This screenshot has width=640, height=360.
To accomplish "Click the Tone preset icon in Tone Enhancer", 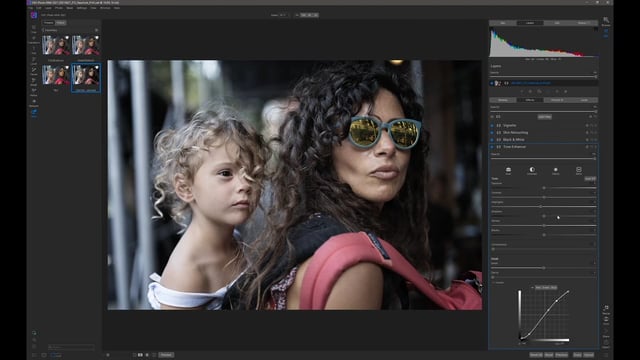I will click(508, 170).
